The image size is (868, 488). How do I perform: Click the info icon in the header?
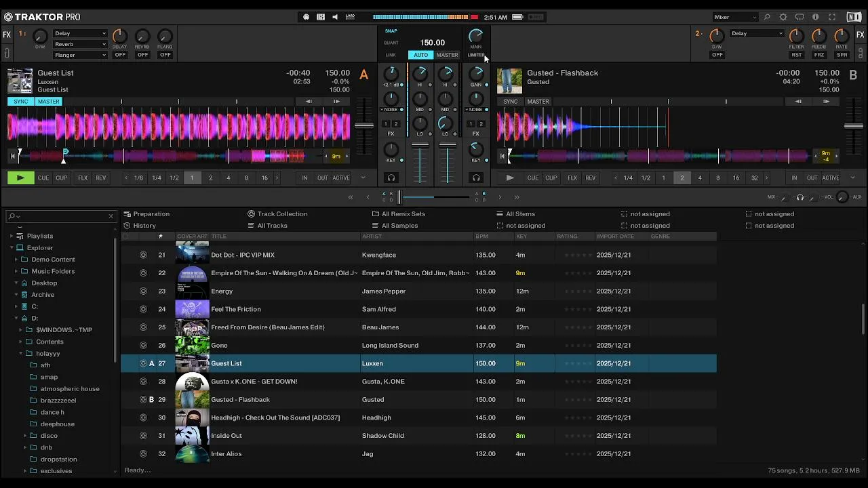[816, 17]
